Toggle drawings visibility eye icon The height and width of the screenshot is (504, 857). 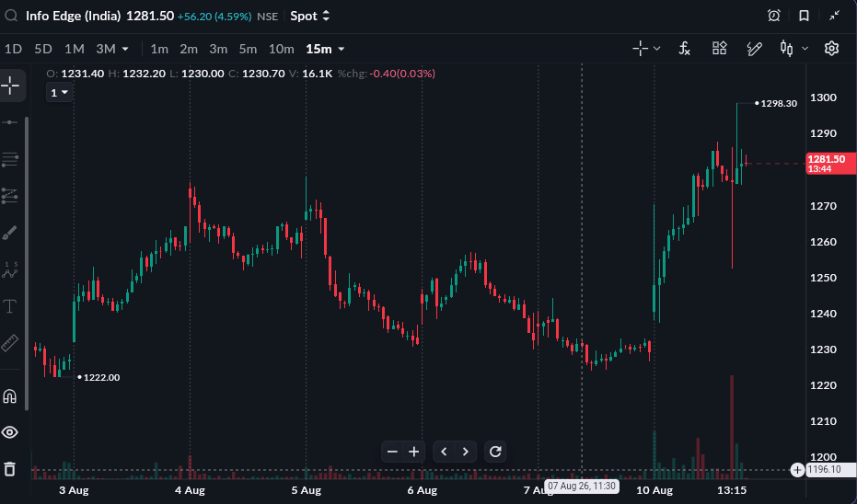(x=10, y=432)
